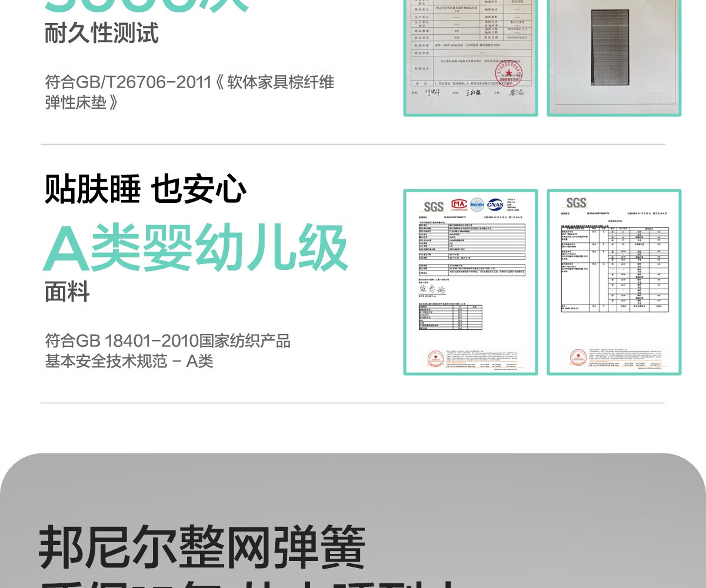The width and height of the screenshot is (706, 588).
Task: Click the SGS logo on the second report
Action: click(x=577, y=203)
